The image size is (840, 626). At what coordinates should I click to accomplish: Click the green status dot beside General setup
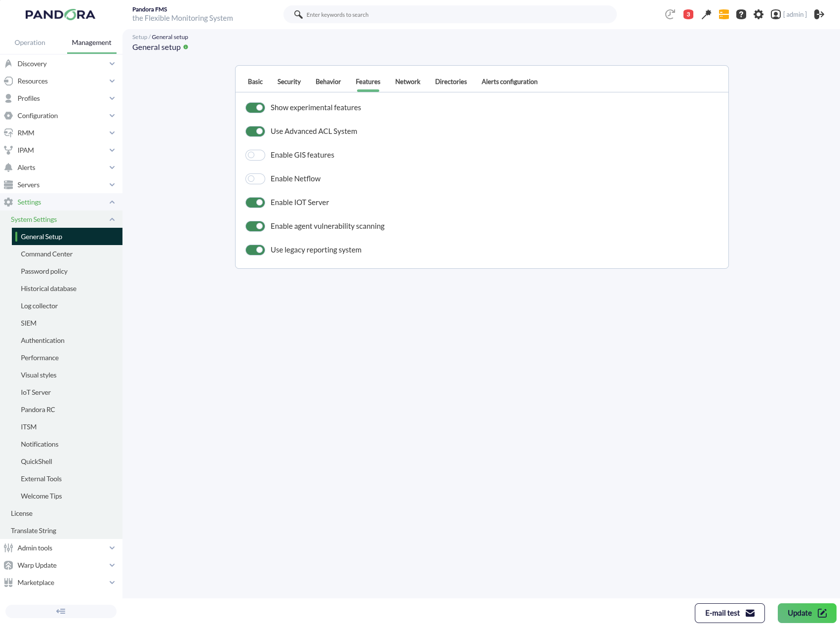(x=186, y=47)
